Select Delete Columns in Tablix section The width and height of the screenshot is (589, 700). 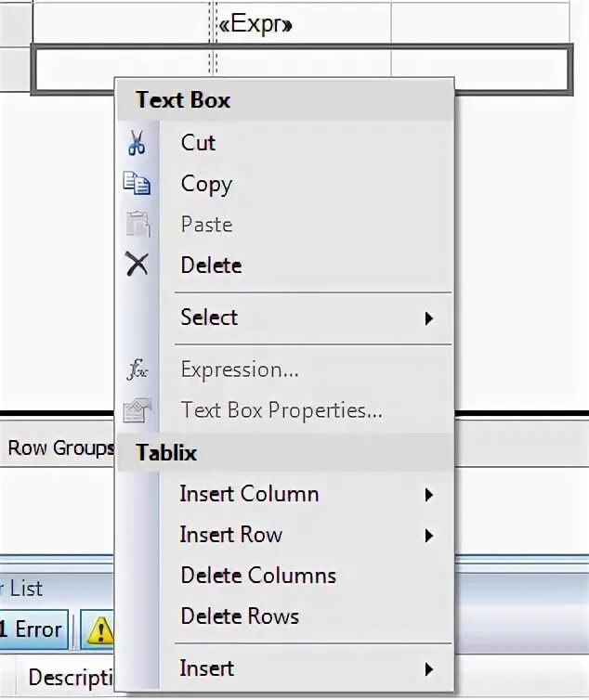point(258,576)
